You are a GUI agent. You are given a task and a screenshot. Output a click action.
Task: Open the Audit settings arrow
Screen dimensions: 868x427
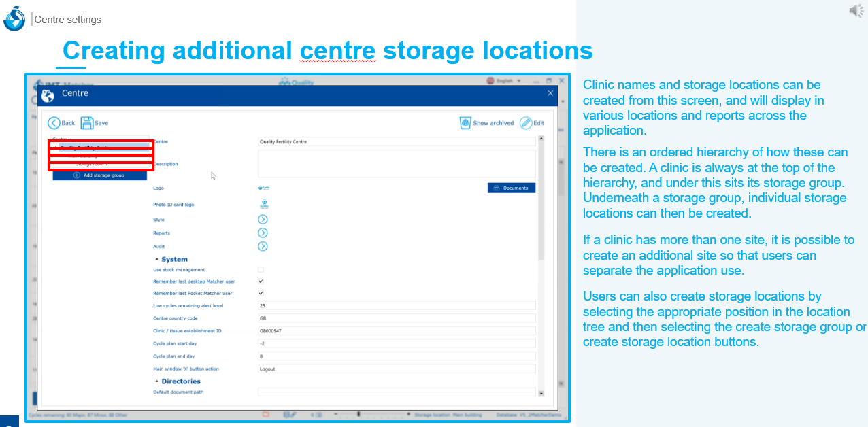click(x=263, y=246)
